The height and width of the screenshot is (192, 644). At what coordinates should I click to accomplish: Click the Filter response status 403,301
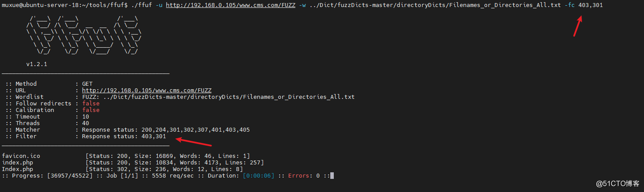click(124, 136)
